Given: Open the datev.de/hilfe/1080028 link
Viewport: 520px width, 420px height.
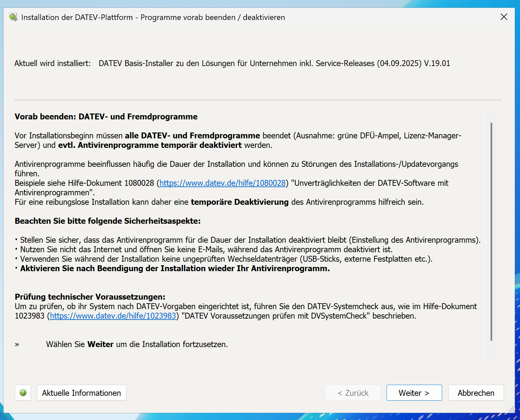Looking at the screenshot, I should click(x=223, y=183).
